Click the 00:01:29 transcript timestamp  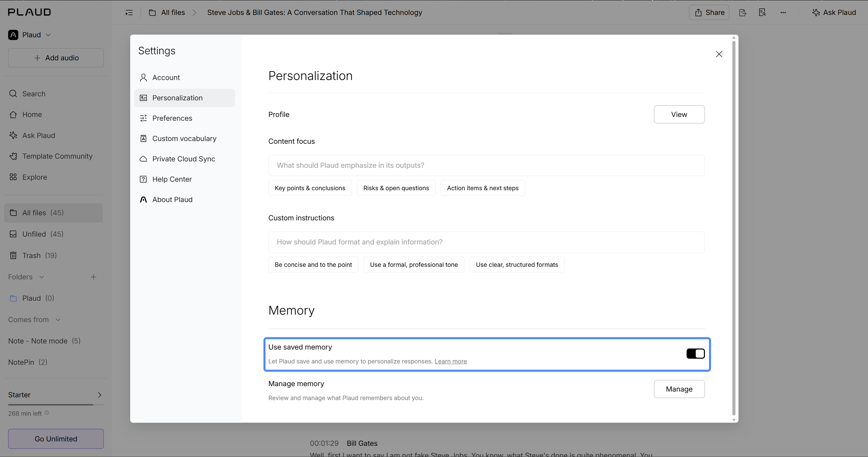(324, 443)
